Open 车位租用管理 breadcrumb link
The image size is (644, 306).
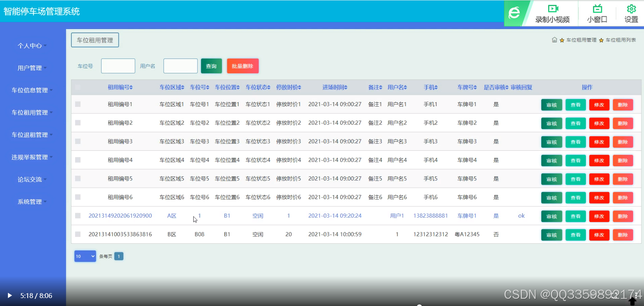pyautogui.click(x=581, y=40)
